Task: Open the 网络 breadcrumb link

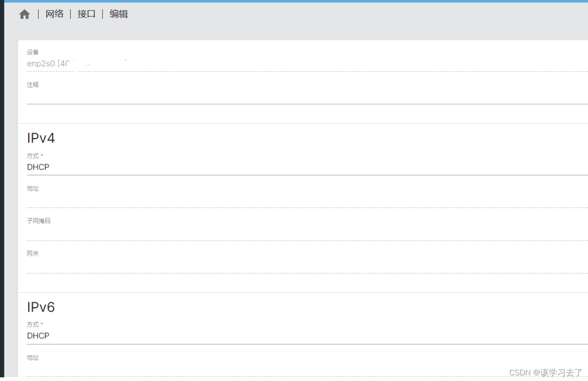Action: (x=54, y=14)
